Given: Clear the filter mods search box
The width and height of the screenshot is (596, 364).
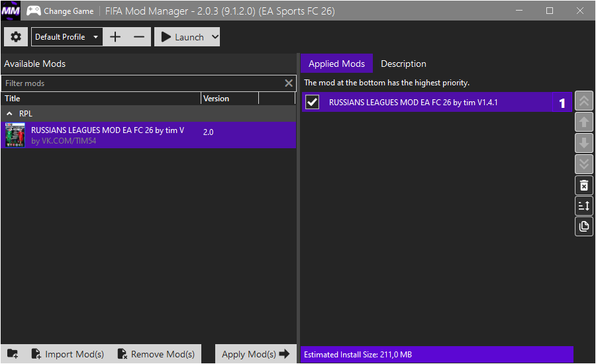Looking at the screenshot, I should [x=289, y=83].
